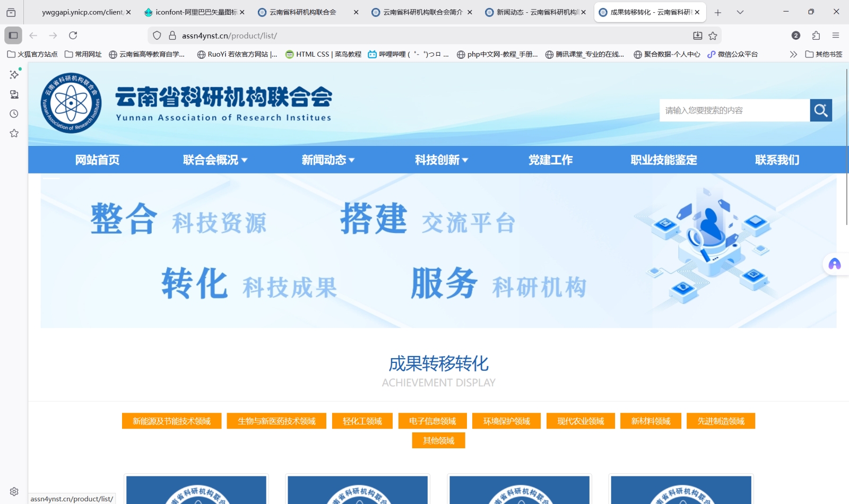Expand the 联合会概况 dropdown menu
The width and height of the screenshot is (849, 504).
(214, 160)
